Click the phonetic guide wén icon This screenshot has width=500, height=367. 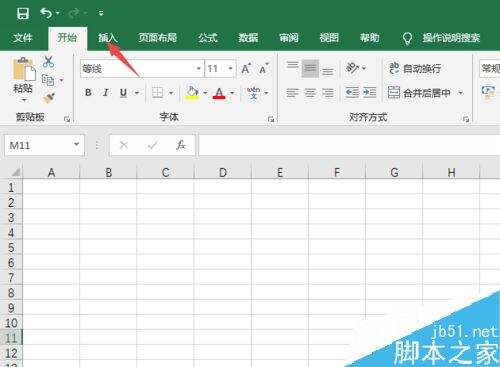253,93
